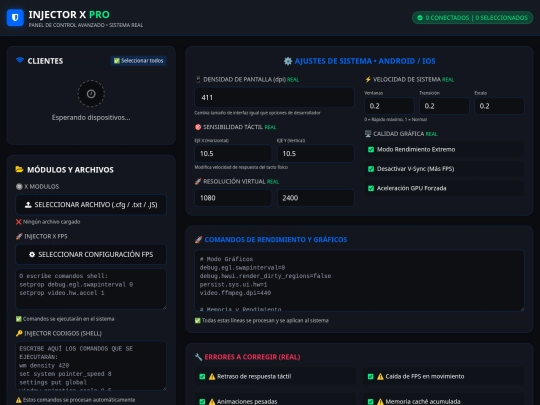Click the resolution height field 2400
This screenshot has height=405, width=540.
pos(316,198)
